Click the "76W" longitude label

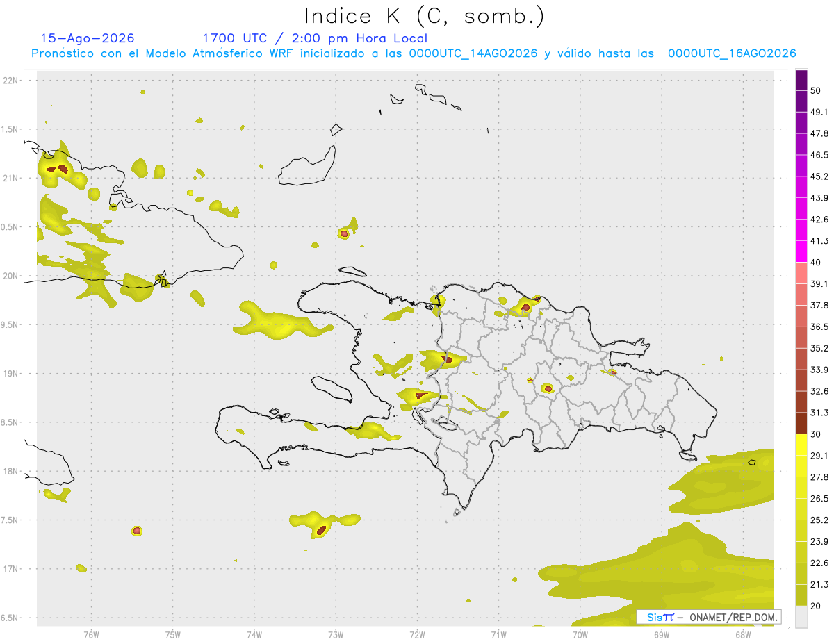[x=91, y=635]
